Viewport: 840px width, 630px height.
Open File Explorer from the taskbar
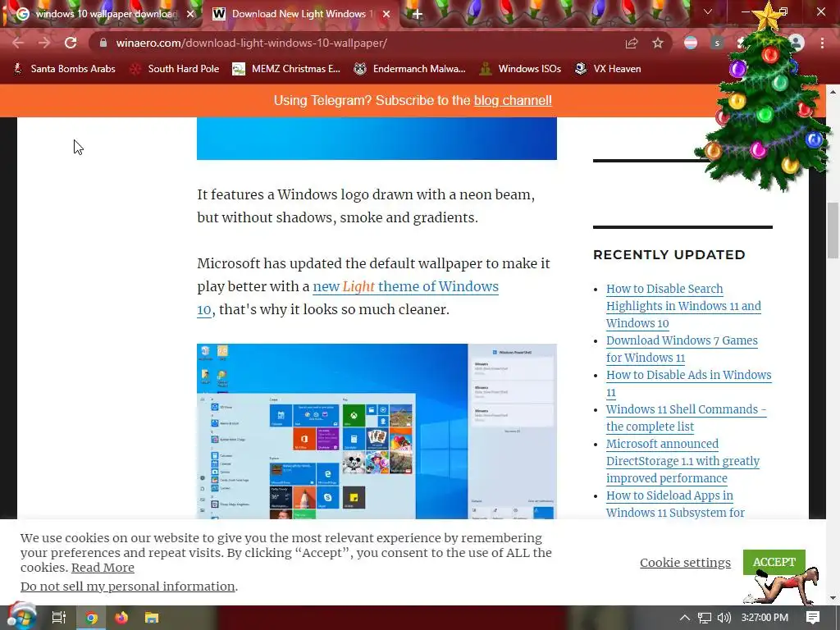(152, 618)
